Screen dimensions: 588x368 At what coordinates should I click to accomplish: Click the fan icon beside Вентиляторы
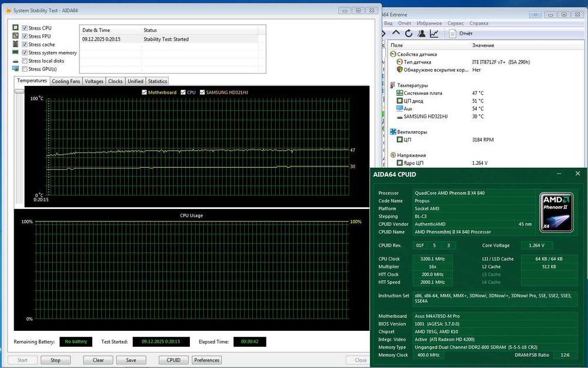pos(393,132)
